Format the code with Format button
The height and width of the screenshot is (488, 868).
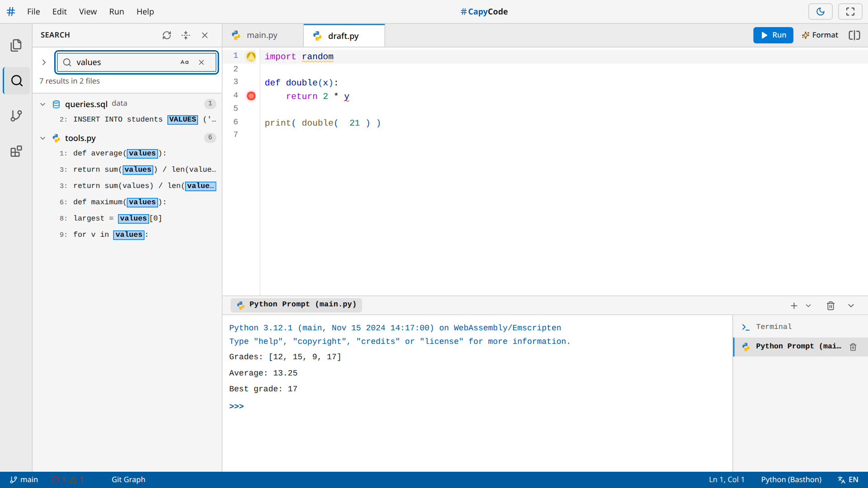click(x=820, y=35)
